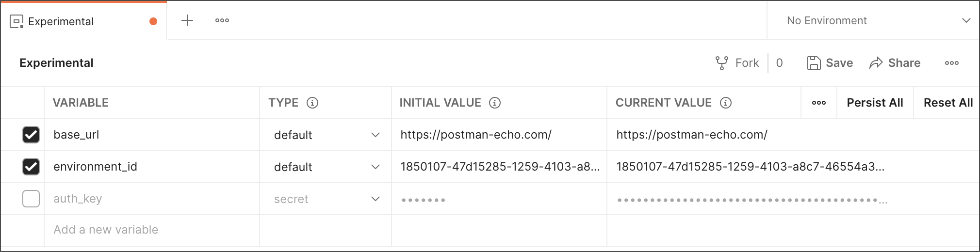Show info for INITIAL VALUE column
980x252 pixels.
pos(494,103)
